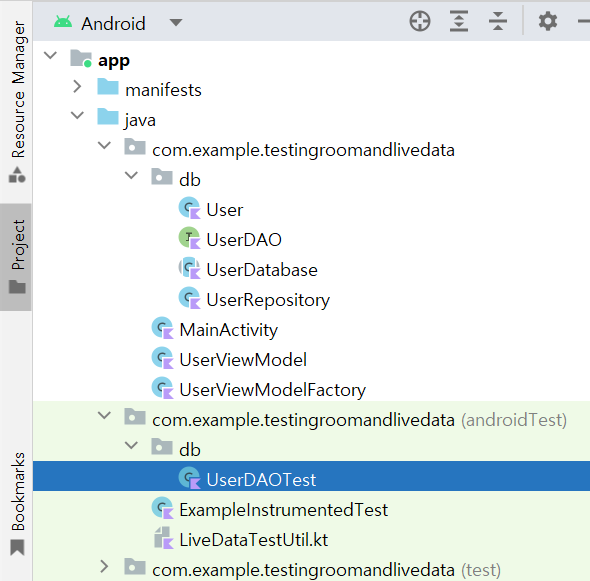Select the highlighted UserDAOTest row

click(311, 476)
